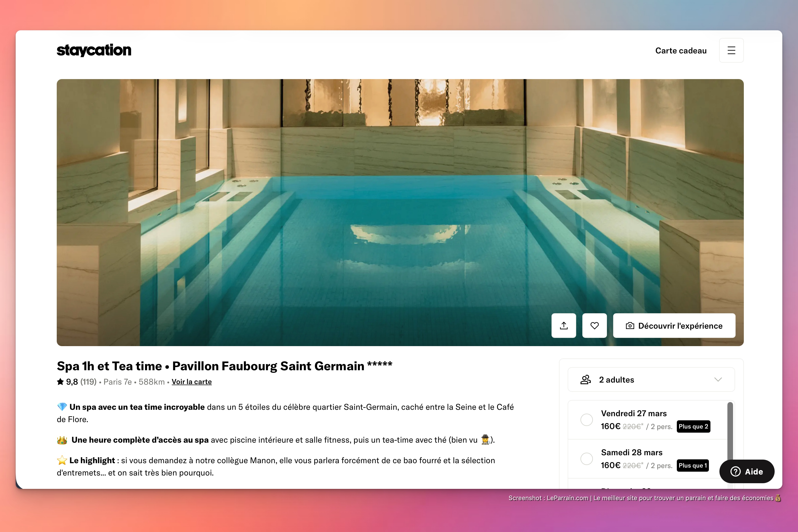Click the star rating icon

(60, 382)
